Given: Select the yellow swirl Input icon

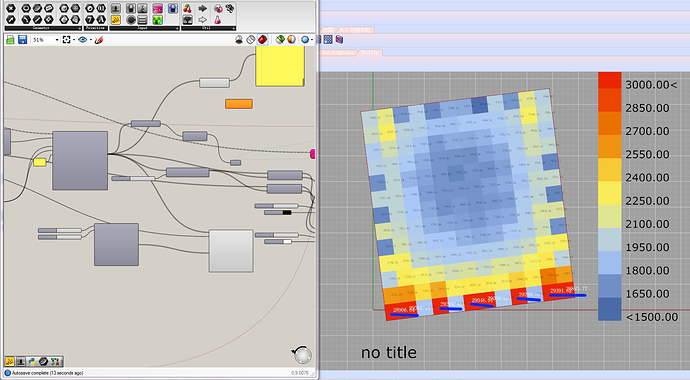Looking at the screenshot, I should pos(116,20).
